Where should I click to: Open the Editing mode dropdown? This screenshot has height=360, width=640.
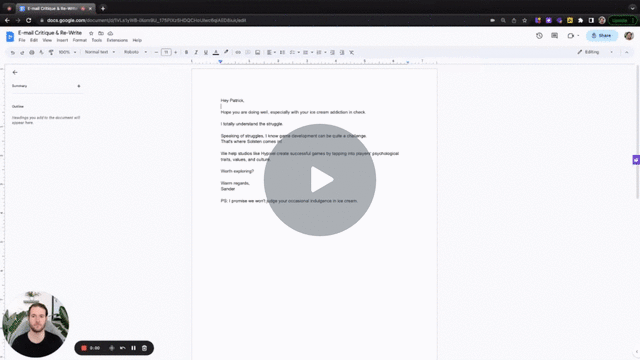click(595, 52)
